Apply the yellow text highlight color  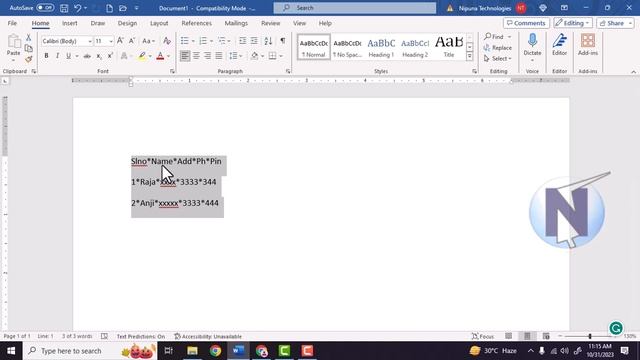[x=142, y=56]
